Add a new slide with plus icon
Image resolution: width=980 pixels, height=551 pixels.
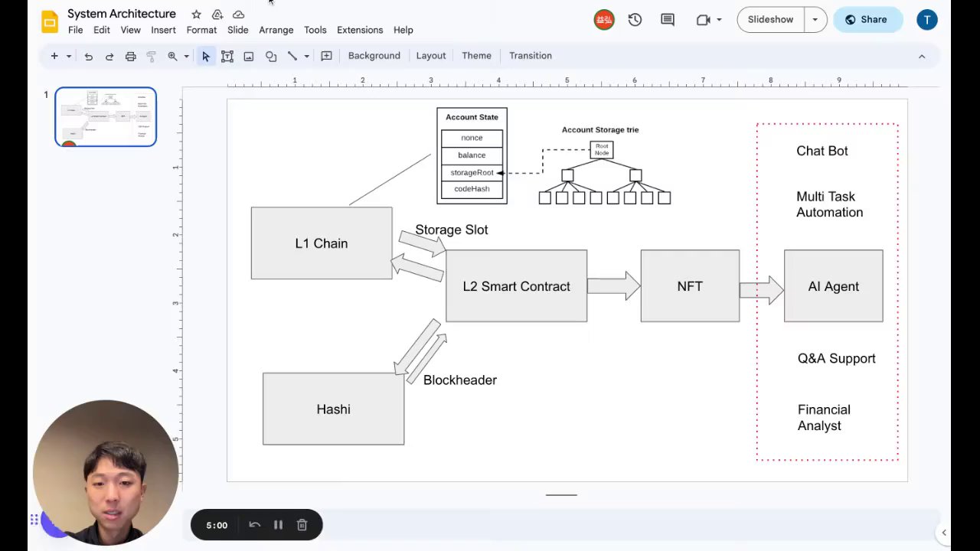(54, 56)
